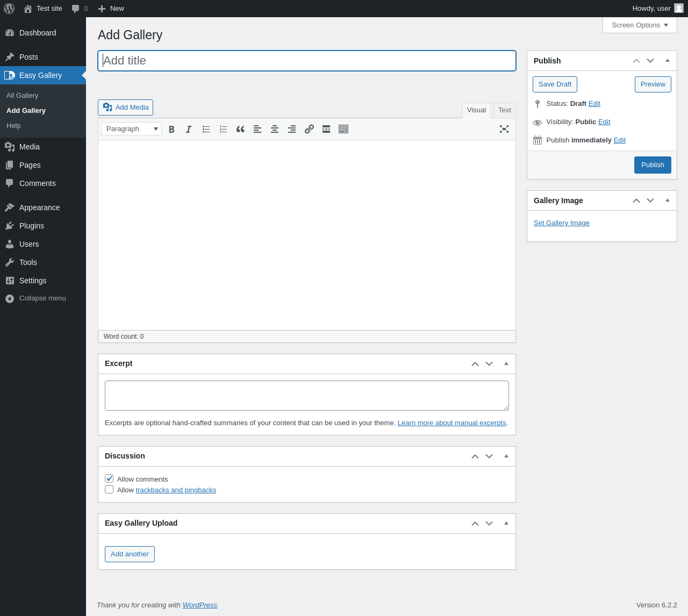Apply blockquote formatting
This screenshot has height=616, width=688.
[240, 129]
